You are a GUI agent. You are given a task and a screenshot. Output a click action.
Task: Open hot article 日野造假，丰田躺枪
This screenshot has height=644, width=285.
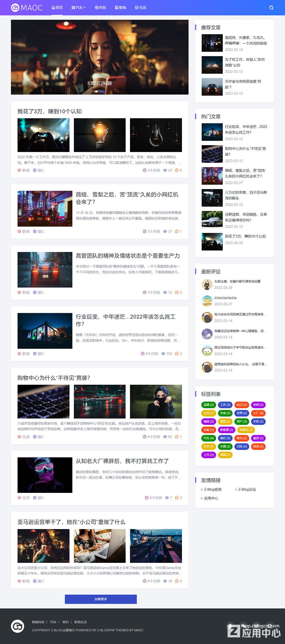246,217
